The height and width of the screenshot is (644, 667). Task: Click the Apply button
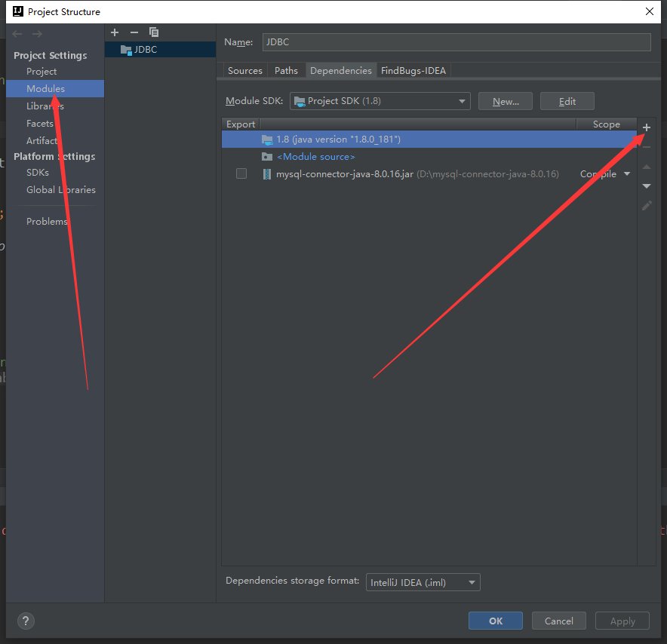click(622, 621)
